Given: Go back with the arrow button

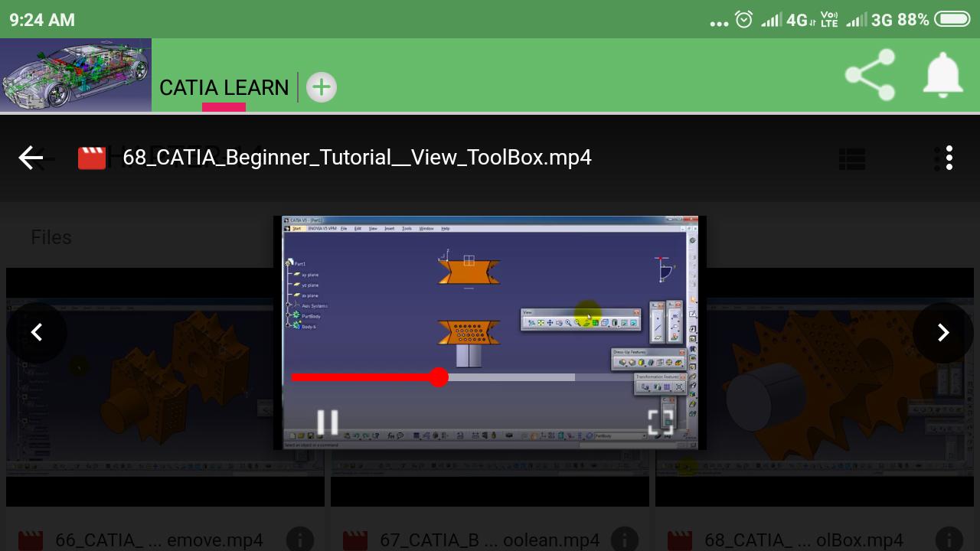Looking at the screenshot, I should click(31, 158).
